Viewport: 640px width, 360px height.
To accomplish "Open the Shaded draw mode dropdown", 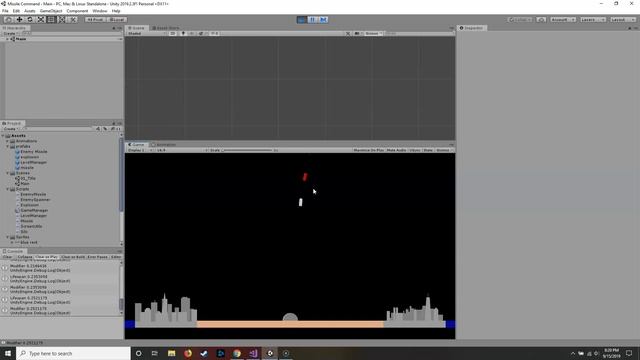I will (146, 33).
